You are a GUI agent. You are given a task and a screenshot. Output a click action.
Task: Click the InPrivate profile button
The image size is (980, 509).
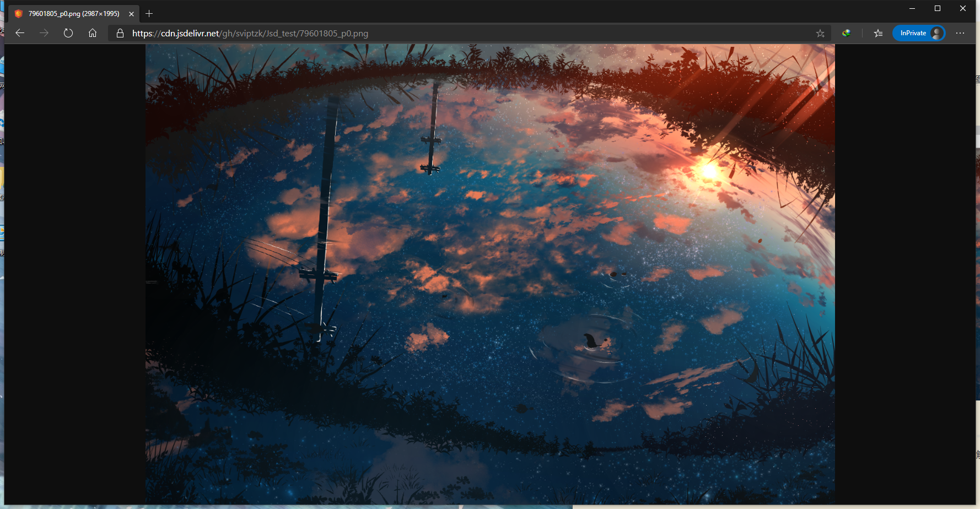919,33
